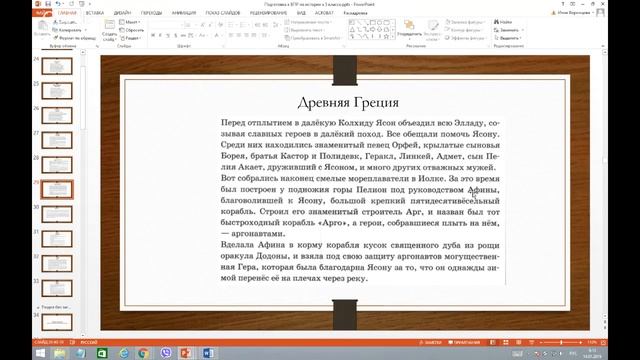Open the Раздел section dropdown
Viewport: 640px width, 360px height.
(x=131, y=38)
